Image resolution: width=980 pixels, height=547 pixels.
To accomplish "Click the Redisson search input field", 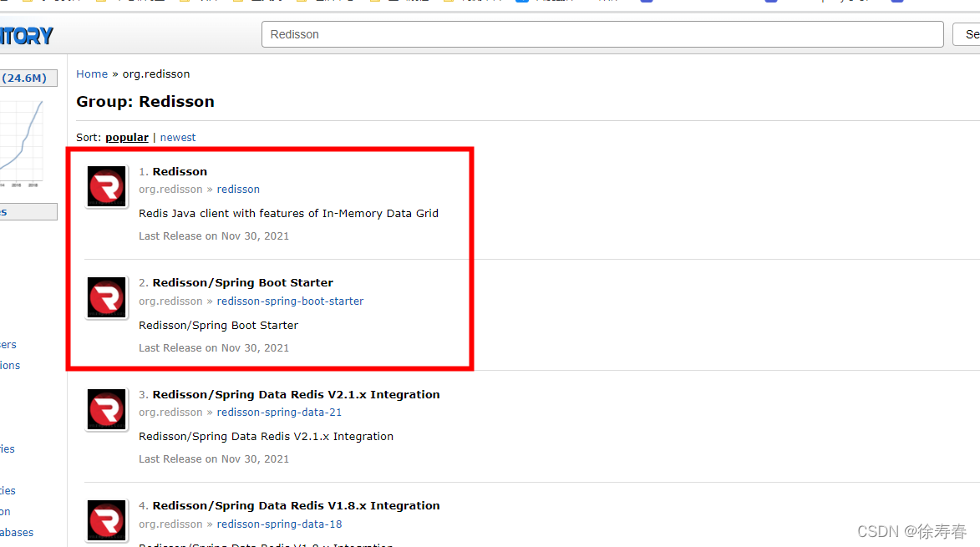I will tap(602, 34).
